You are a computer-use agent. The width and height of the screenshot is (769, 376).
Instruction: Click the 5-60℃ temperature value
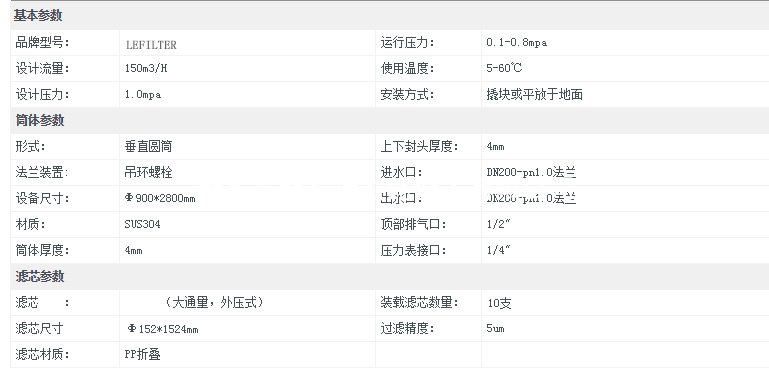point(504,69)
